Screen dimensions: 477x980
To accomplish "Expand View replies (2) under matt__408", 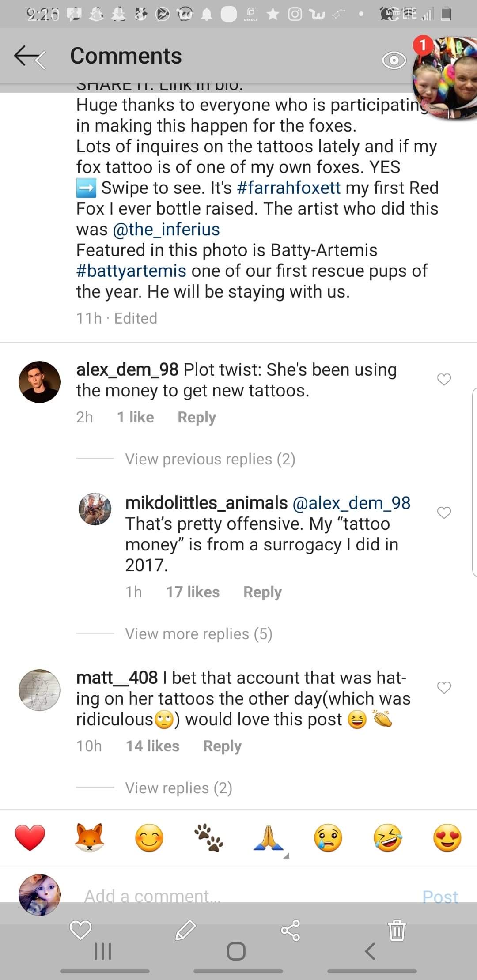I will coord(178,788).
